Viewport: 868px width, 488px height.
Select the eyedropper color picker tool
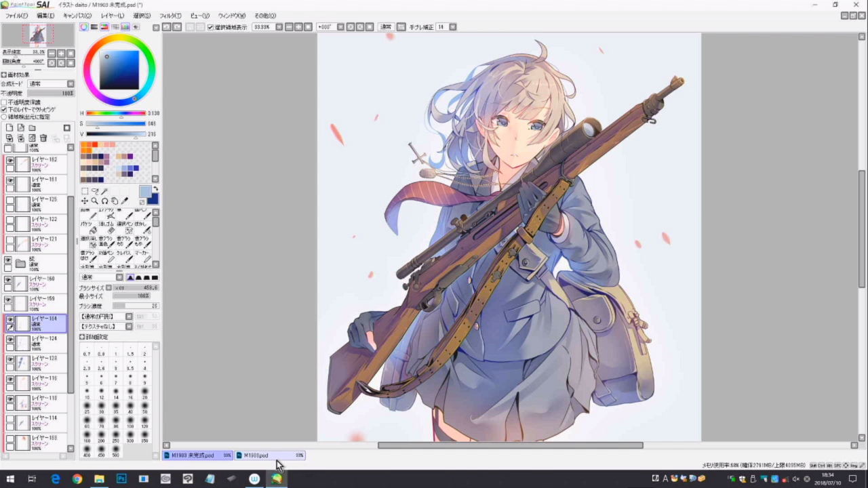(x=125, y=201)
